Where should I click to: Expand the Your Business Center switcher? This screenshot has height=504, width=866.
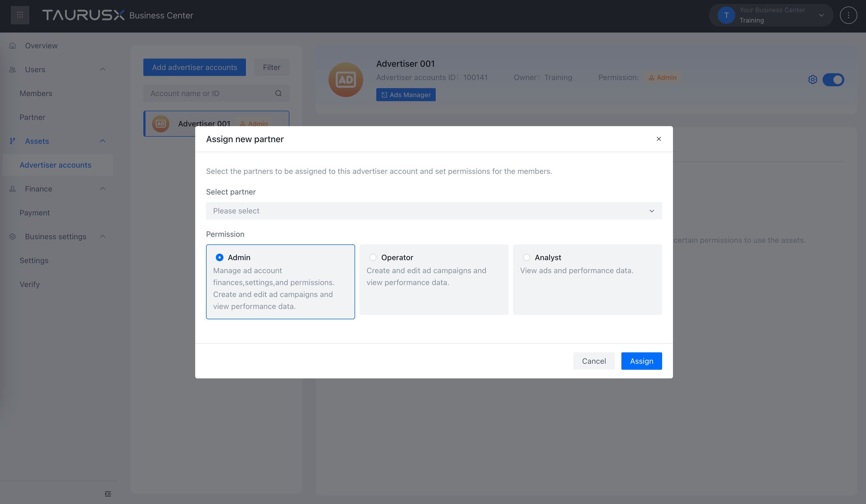[x=771, y=15]
